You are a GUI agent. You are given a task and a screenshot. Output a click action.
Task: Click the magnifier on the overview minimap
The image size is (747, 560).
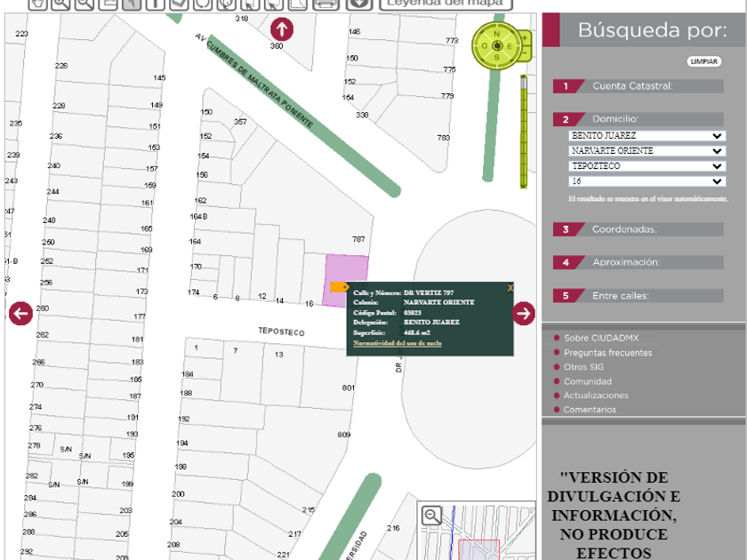431,516
